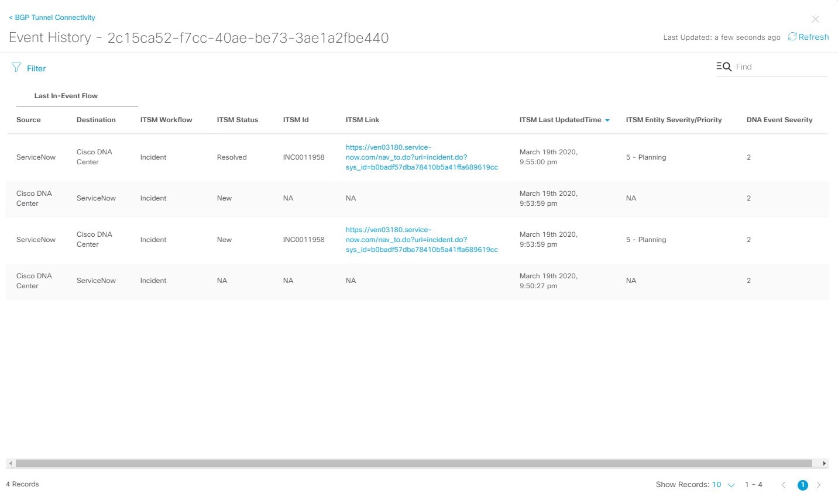This screenshot has height=504, width=838.
Task: Click ServiceNow source in the Resolved row
Action: pos(36,157)
